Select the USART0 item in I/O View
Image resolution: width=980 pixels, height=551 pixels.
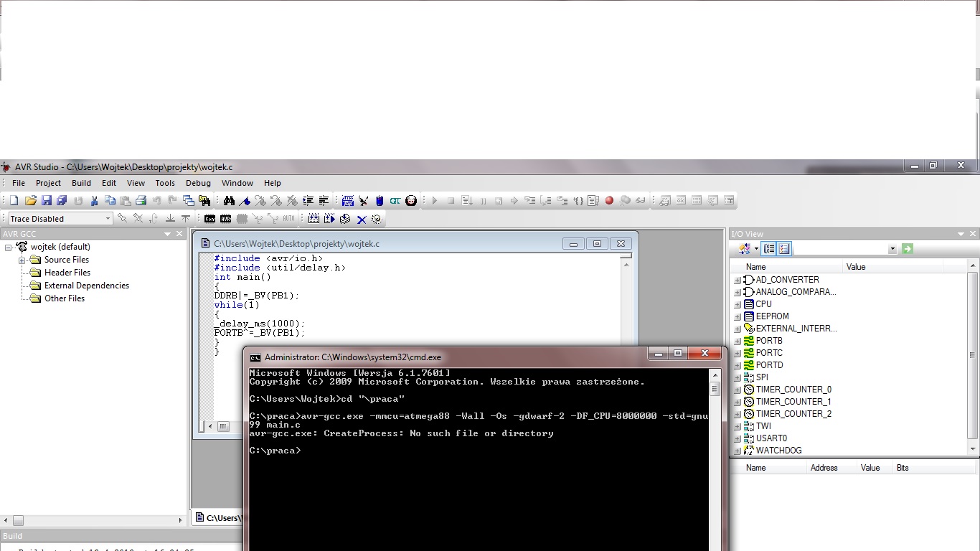[x=771, y=438]
